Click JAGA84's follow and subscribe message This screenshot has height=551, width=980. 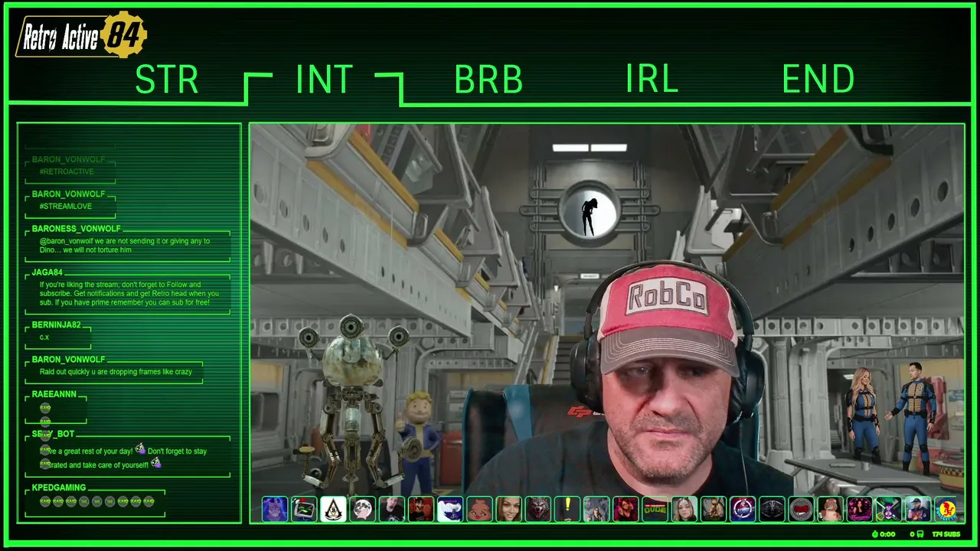[129, 293]
